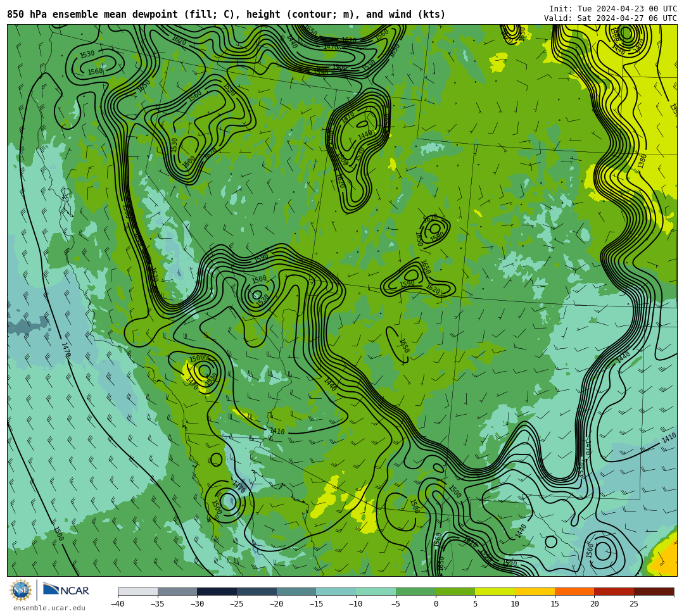The height and width of the screenshot is (616, 684).
Task: Click the colorbar tick label 10
Action: point(515,604)
